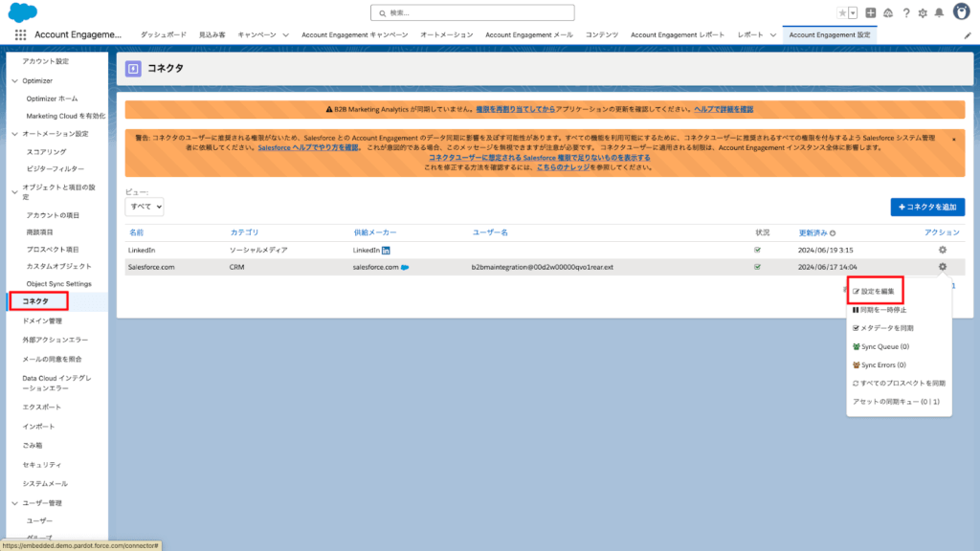This screenshot has width=980, height=551.
Task: Switch to the Account Engagement 設定 tab
Action: click(829, 34)
